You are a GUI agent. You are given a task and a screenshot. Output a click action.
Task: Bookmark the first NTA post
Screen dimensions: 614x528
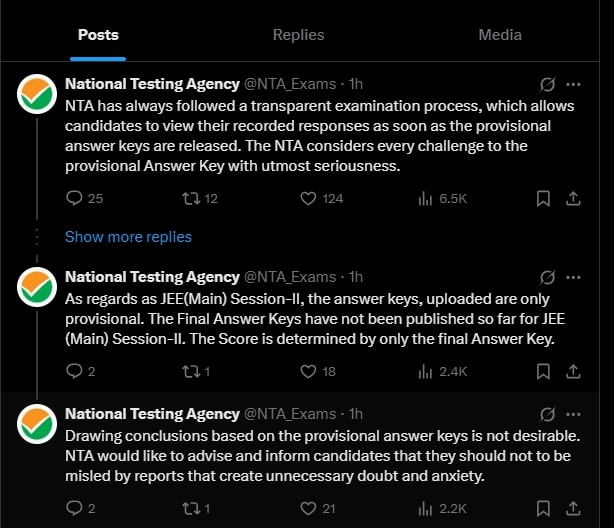point(543,198)
